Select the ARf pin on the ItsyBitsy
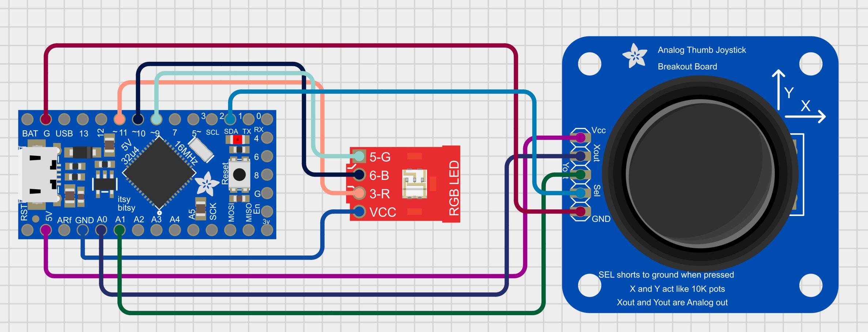The width and height of the screenshot is (868, 332). tap(64, 230)
